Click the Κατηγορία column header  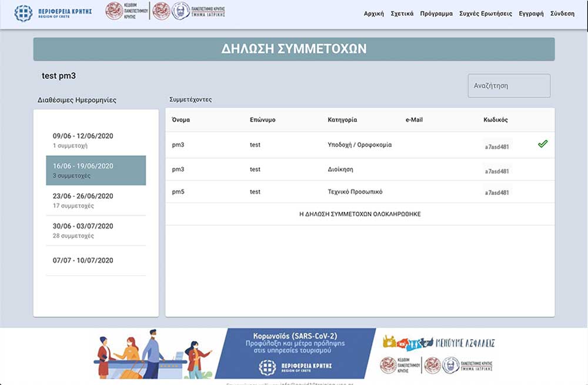coord(342,120)
